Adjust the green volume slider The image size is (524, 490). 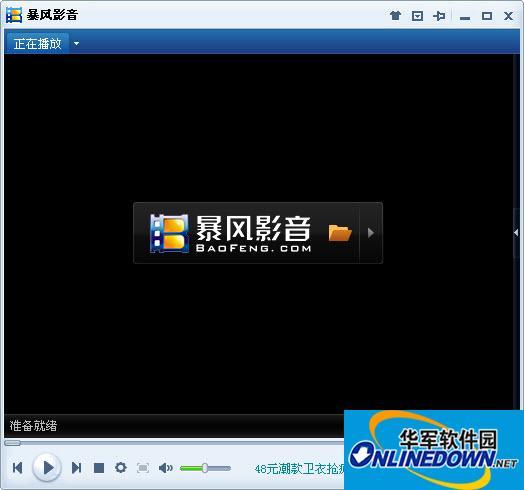click(205, 468)
